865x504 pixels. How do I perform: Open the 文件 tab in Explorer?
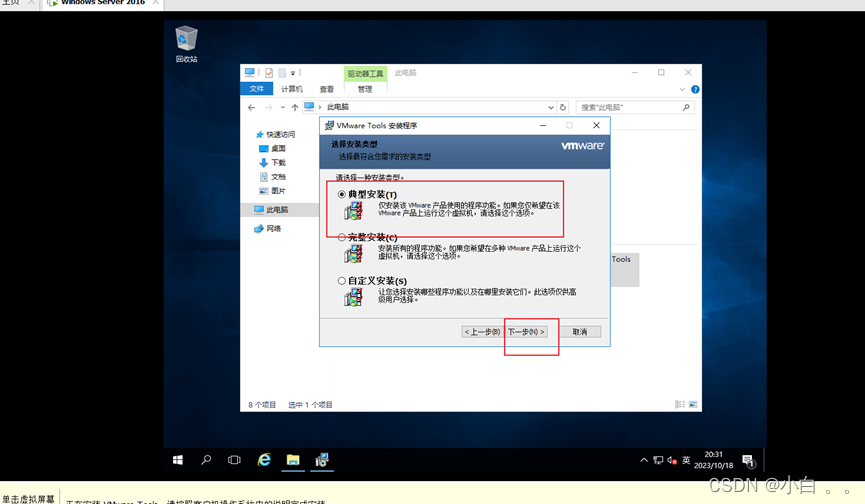click(257, 89)
